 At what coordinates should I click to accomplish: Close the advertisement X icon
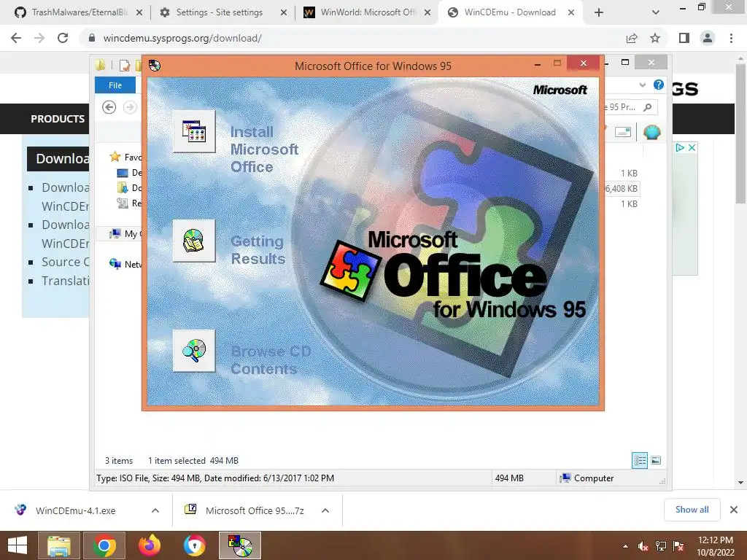[x=692, y=147]
